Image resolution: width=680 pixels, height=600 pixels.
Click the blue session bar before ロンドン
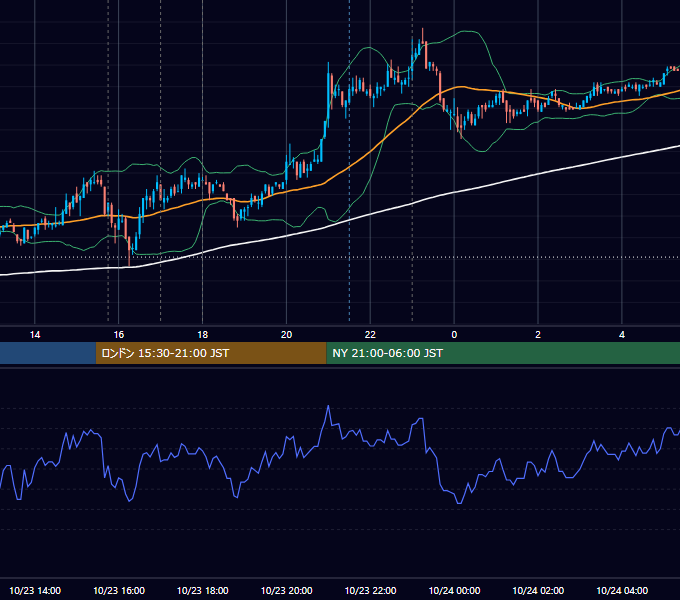point(48,353)
